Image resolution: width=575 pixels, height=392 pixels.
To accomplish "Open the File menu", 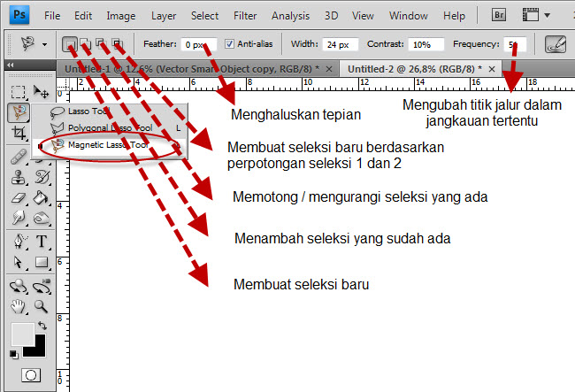I will [52, 16].
